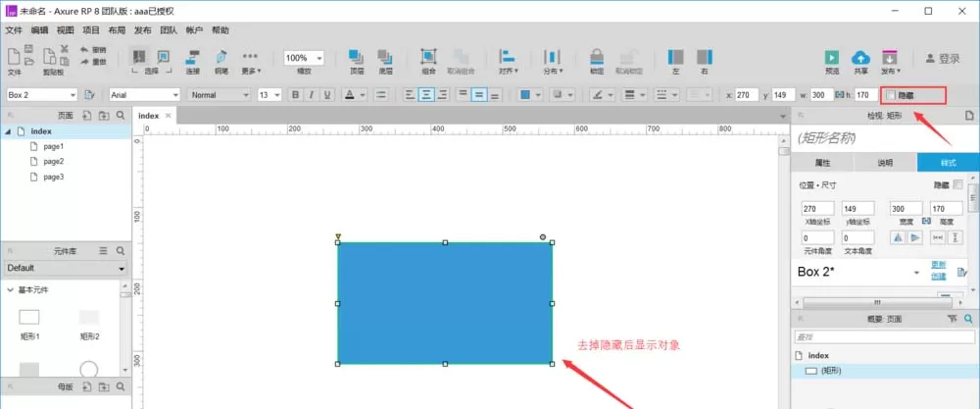Search the widget library magnifier

tap(120, 251)
